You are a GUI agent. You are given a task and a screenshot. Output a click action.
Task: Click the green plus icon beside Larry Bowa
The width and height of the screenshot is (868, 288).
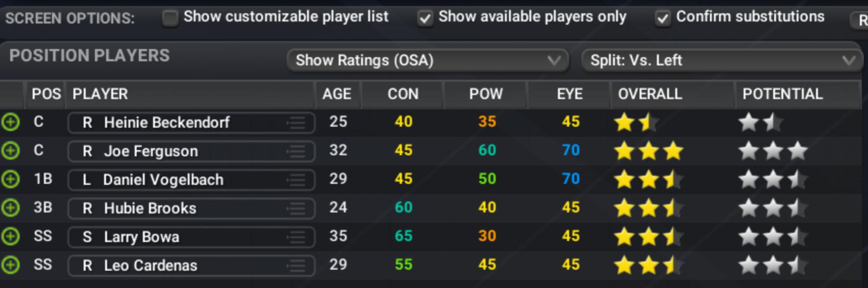[x=11, y=237]
